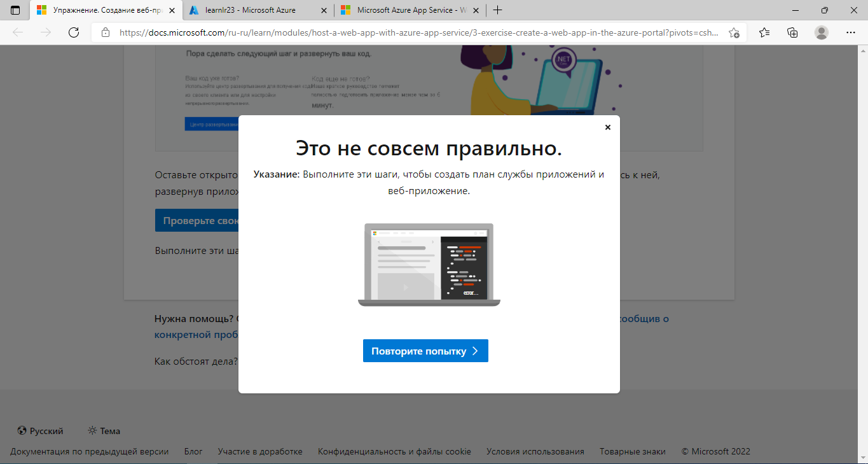This screenshot has width=868, height=464.
Task: Go back with the browser back arrow
Action: [18, 32]
